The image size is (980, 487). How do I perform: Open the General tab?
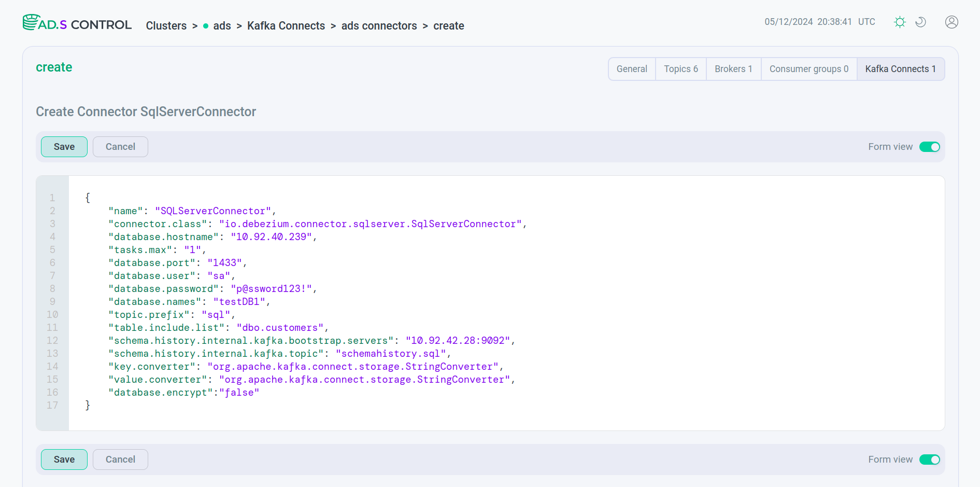pos(632,69)
